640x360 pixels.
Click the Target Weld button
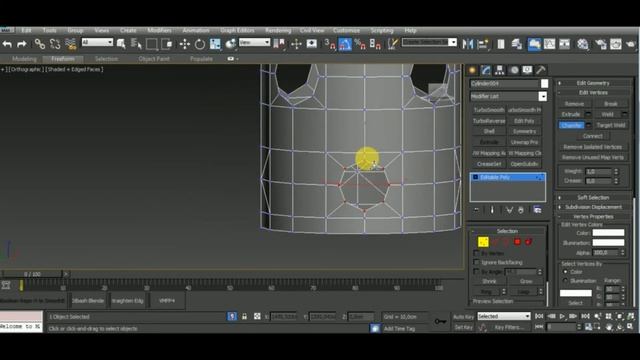(611, 125)
